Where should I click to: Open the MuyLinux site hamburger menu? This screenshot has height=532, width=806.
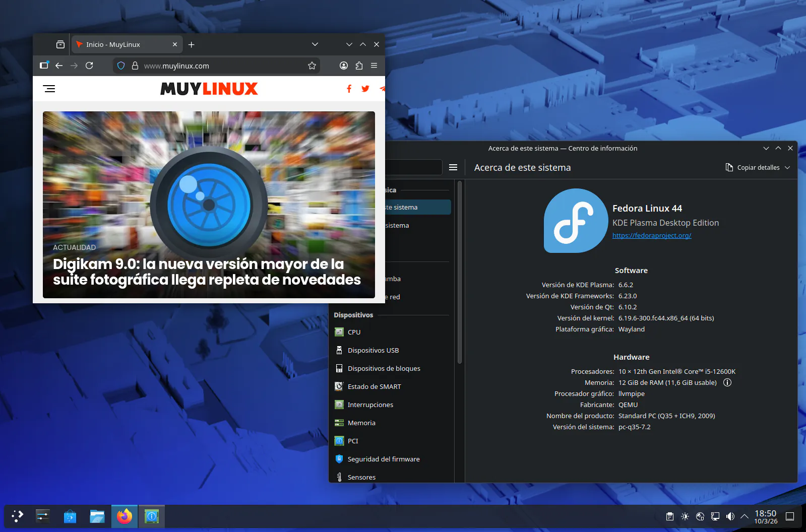click(x=49, y=89)
